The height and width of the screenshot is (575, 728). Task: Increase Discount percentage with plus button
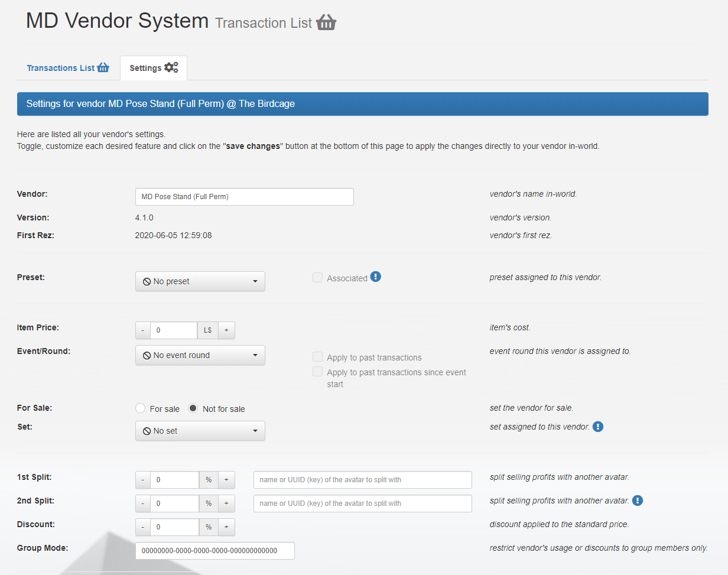(227, 527)
